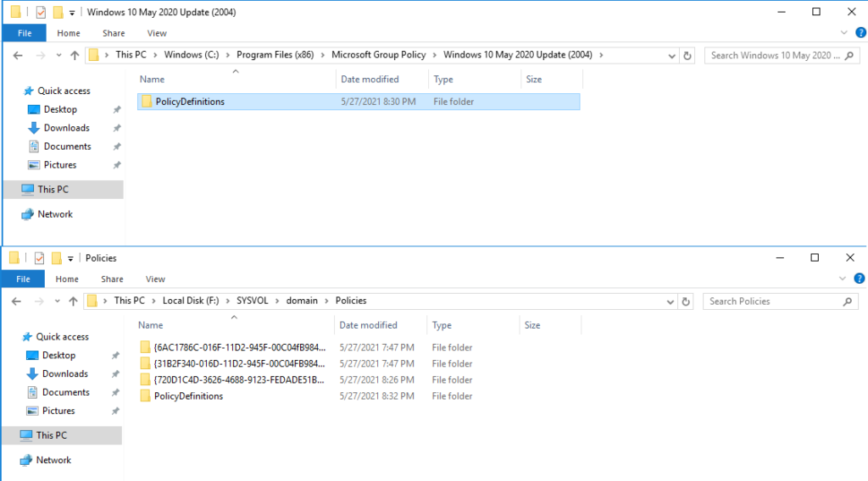Open Customize Quick Access Toolbar dropdown in Policies window
868x481 pixels.
(x=70, y=258)
